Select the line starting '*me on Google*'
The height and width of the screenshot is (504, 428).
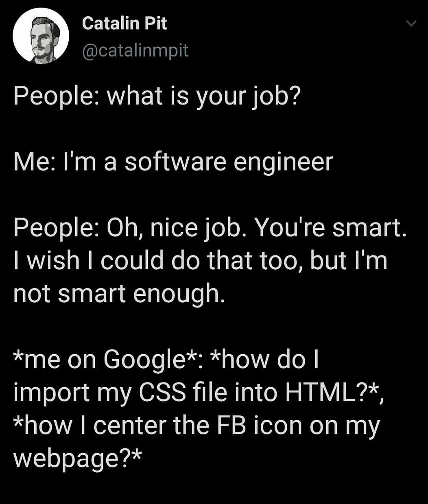pyautogui.click(x=166, y=360)
